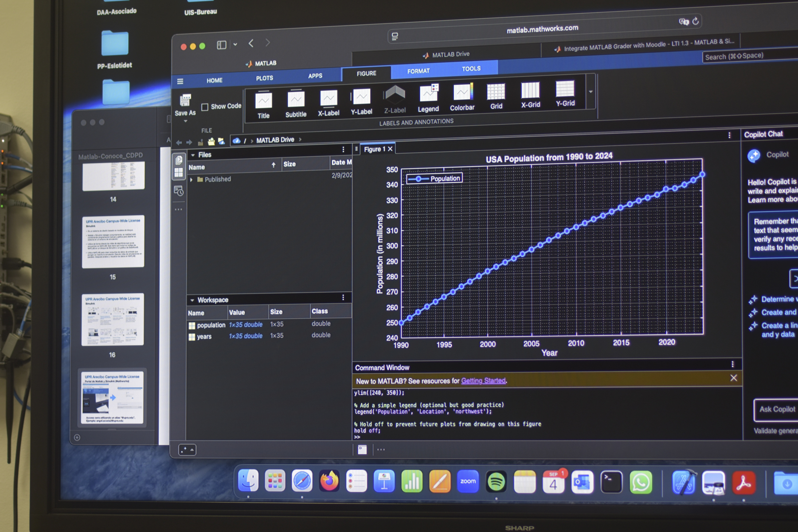Viewport: 798px width, 532px height.
Task: Open the Files panel sidebar icon
Action: point(179,160)
